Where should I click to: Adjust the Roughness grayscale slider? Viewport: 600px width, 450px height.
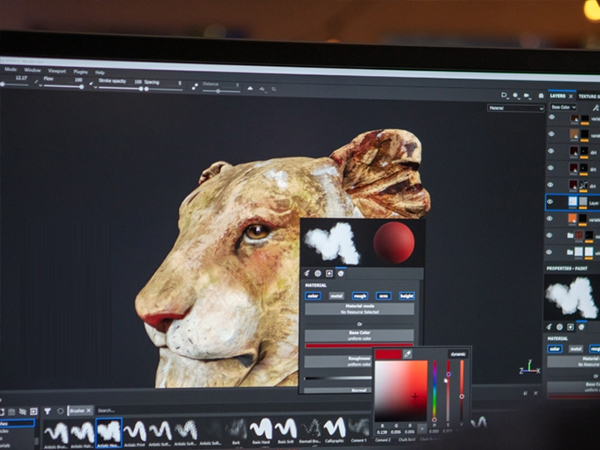pyautogui.click(x=338, y=378)
